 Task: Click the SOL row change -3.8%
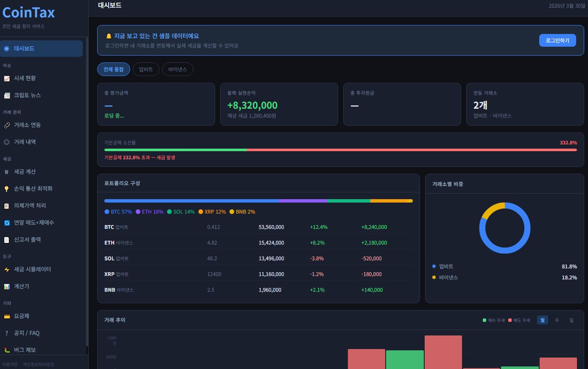pyautogui.click(x=317, y=259)
